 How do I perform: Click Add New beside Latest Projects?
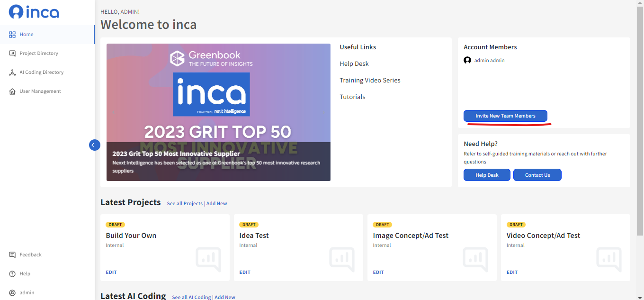click(216, 203)
